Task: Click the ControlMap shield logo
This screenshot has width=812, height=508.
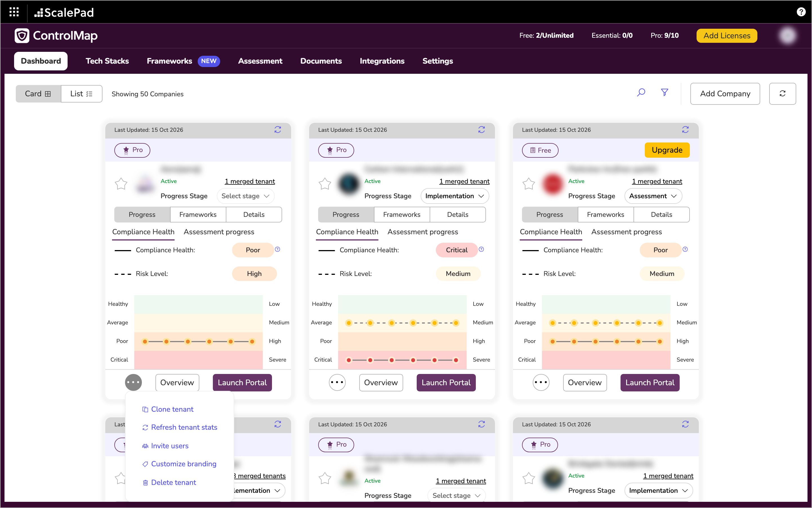Action: click(22, 35)
